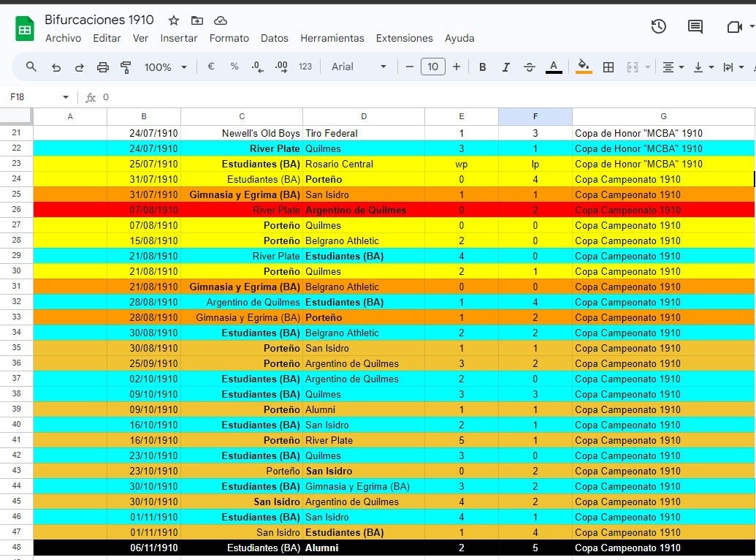Open the name box dropdown arrow
The width and height of the screenshot is (756, 560).
point(66,97)
